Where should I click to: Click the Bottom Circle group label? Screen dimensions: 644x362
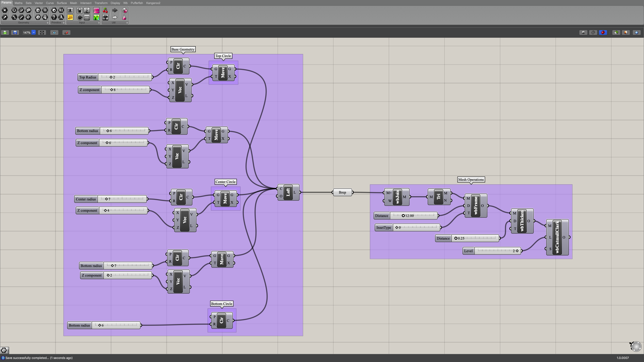tap(222, 304)
